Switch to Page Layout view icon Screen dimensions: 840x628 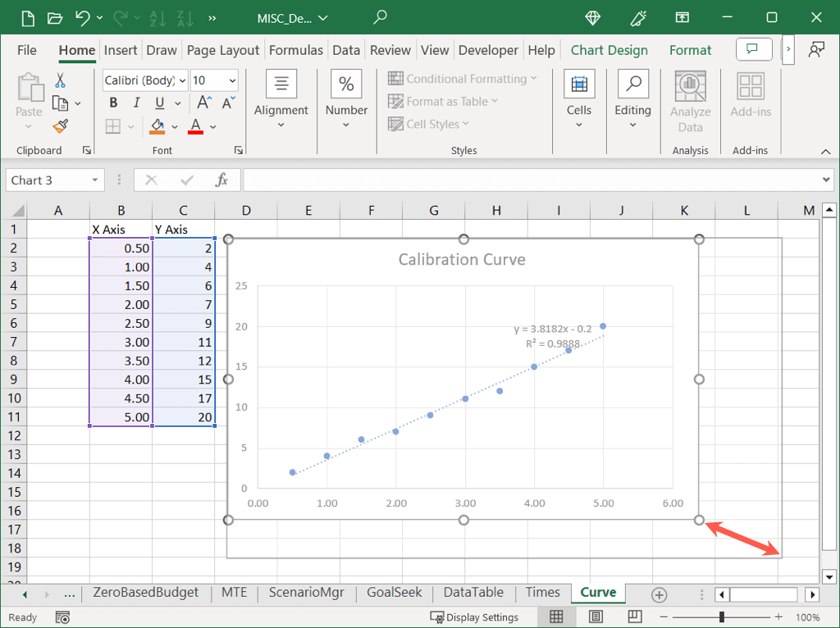tap(596, 617)
